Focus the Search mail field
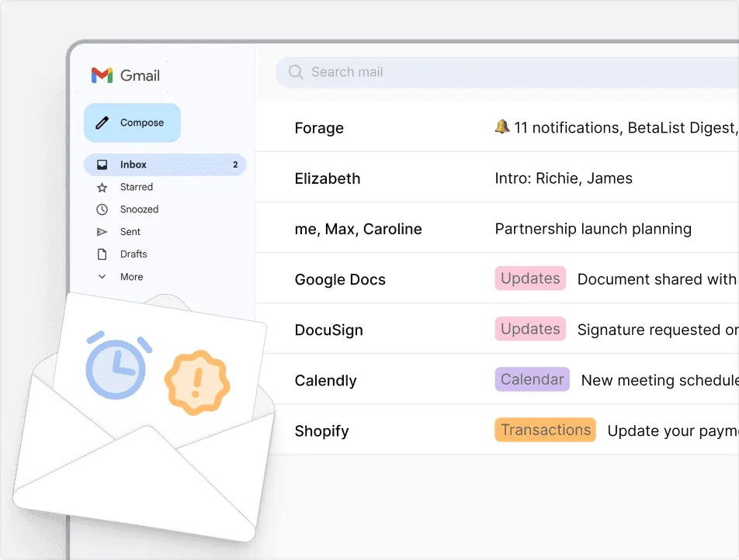Image resolution: width=739 pixels, height=560 pixels. tap(507, 73)
